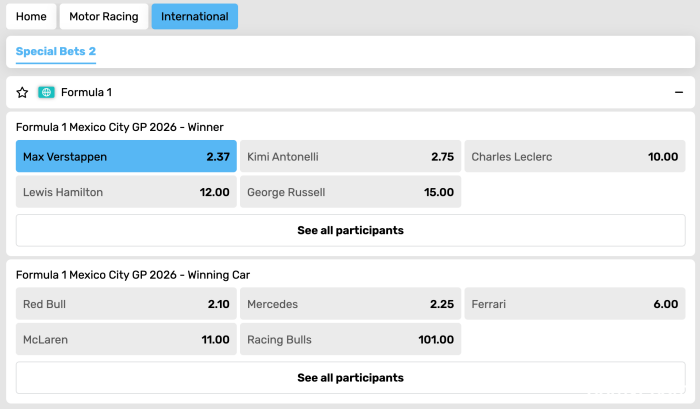Image resolution: width=700 pixels, height=409 pixels.
Task: Bet on George Russell at 15.00
Action: (x=350, y=192)
